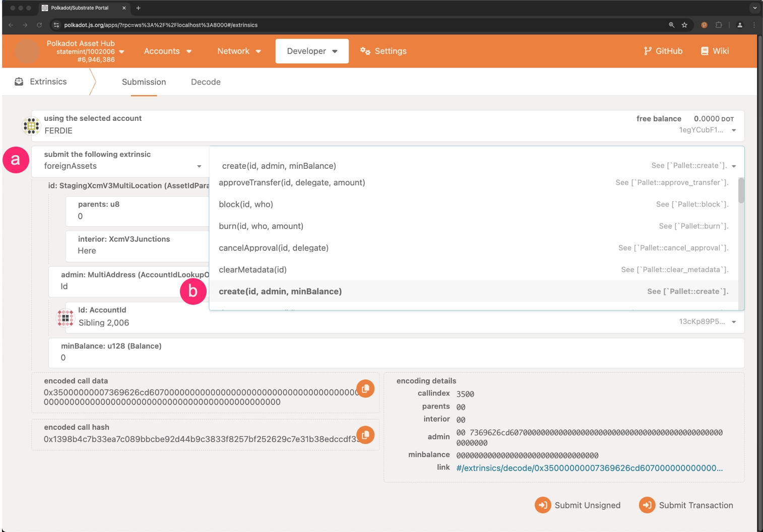763x532 pixels.
Task: Open browser extensions puzzle icon
Action: (x=719, y=25)
